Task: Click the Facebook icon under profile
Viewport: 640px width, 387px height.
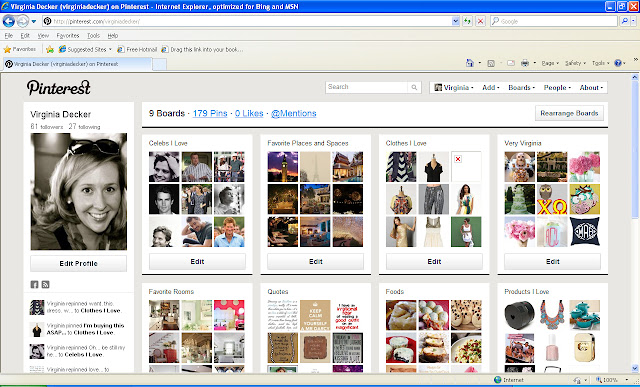Action: 34,285
